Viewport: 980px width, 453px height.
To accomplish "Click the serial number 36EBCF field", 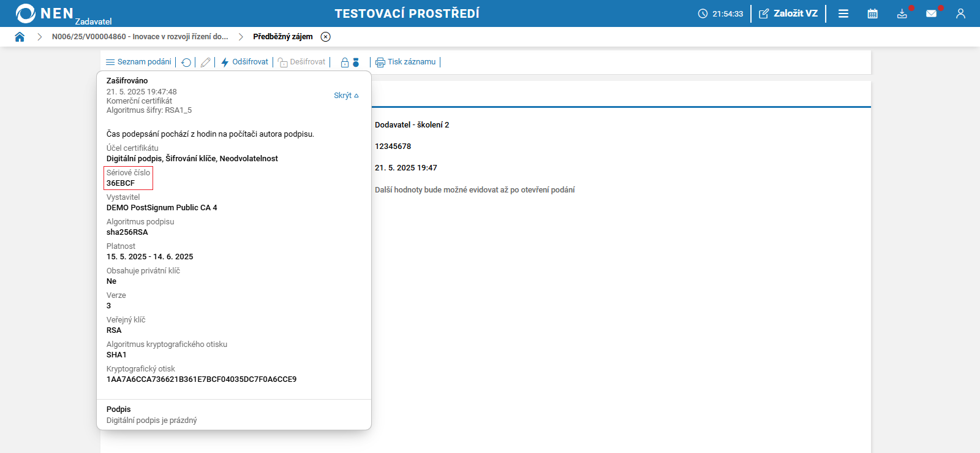I will 129,178.
